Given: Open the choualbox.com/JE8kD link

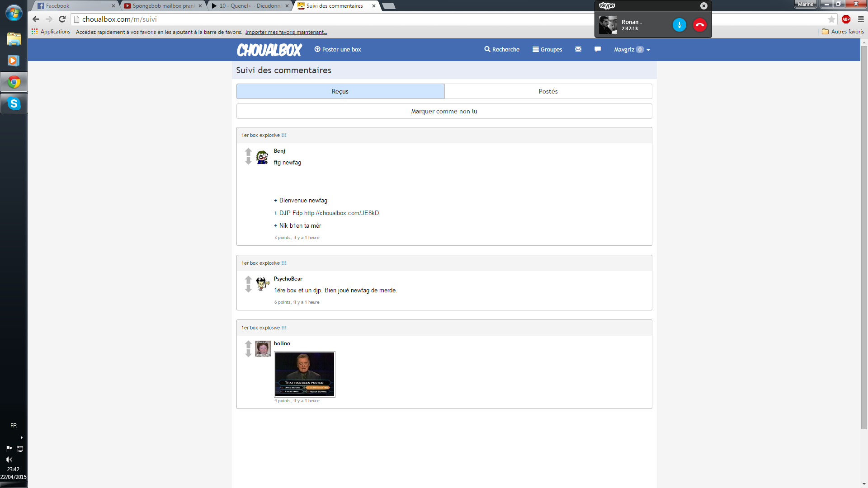Looking at the screenshot, I should pos(341,213).
